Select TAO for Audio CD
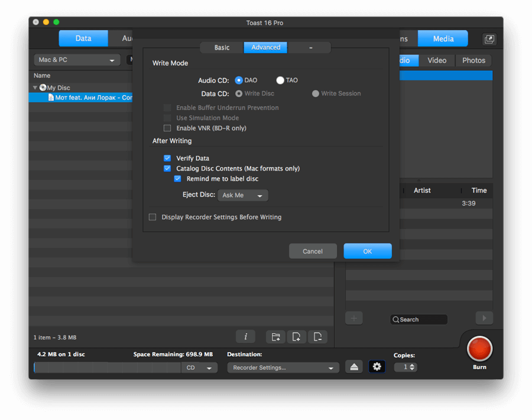Viewport: 532px width, 420px height. [x=280, y=80]
